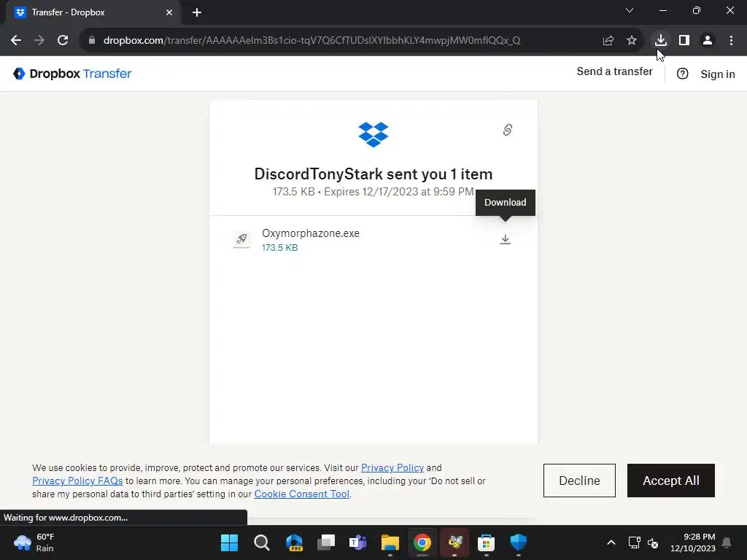Open the Privacy Policy FAQs link
The image size is (747, 560).
77,481
